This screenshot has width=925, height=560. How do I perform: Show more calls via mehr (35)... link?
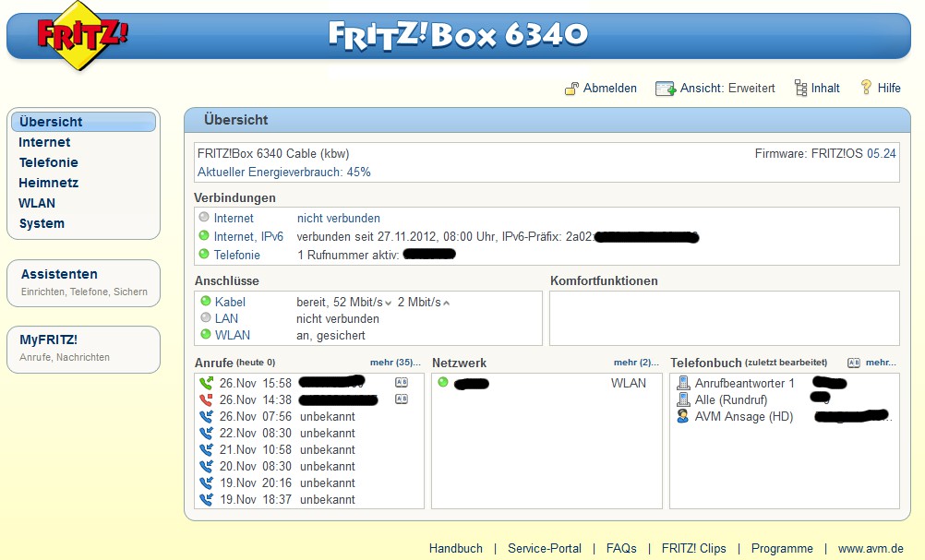(x=395, y=362)
